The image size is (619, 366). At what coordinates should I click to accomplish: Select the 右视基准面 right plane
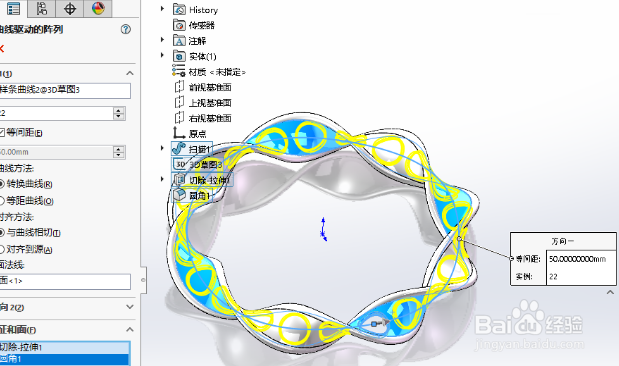point(210,118)
